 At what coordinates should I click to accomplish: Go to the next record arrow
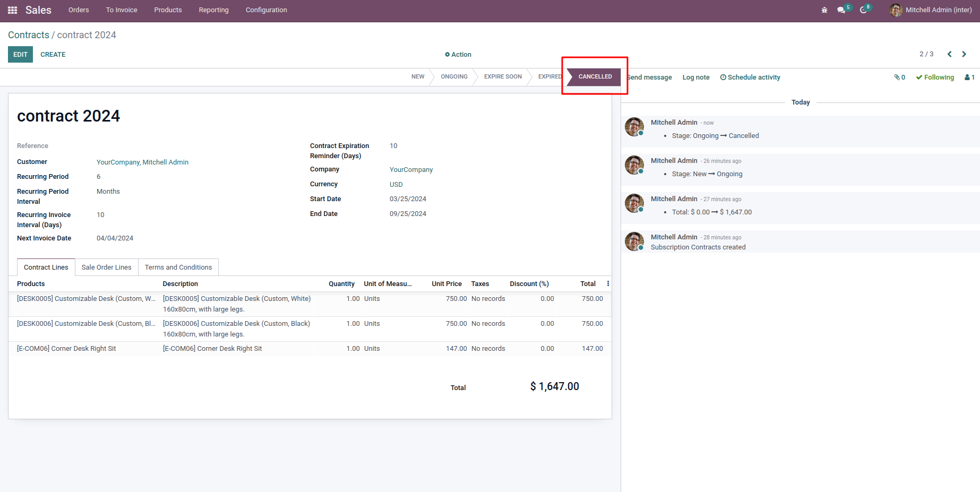click(964, 54)
